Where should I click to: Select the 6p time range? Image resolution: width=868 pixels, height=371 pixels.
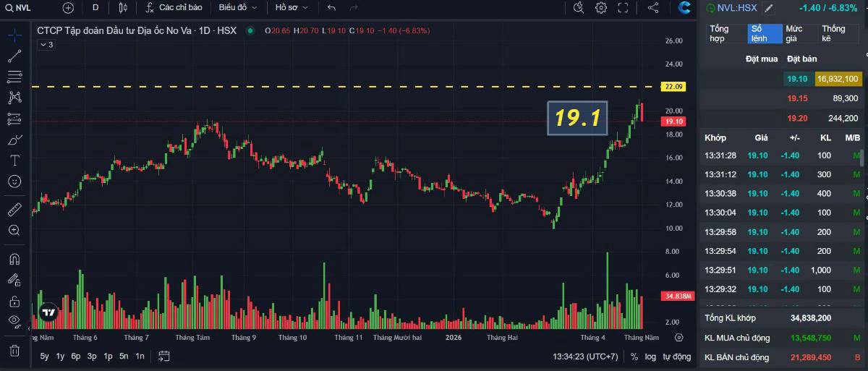(76, 356)
